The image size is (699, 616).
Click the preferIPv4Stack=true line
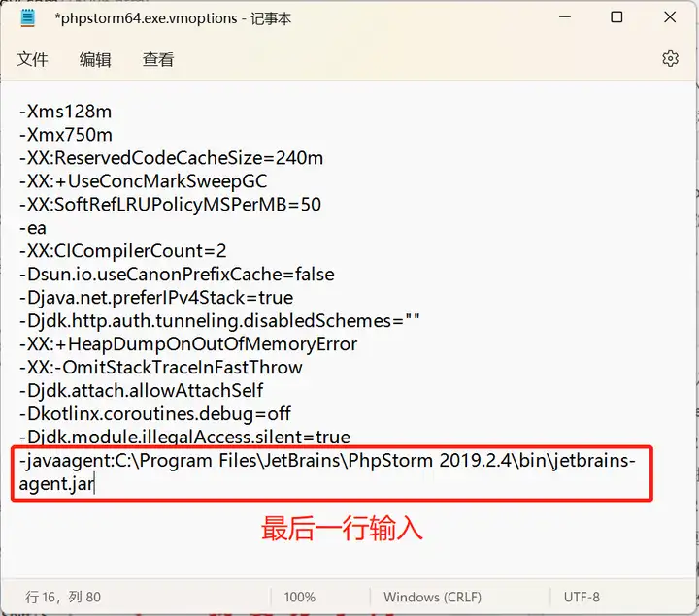pos(156,298)
